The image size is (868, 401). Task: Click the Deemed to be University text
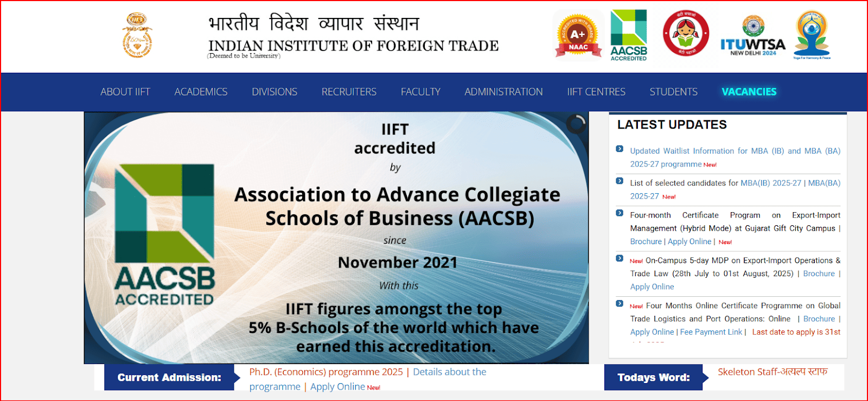pyautogui.click(x=244, y=56)
